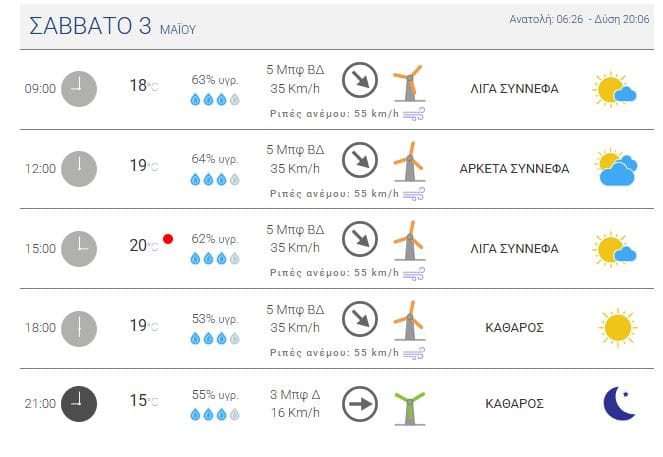Click the green windmill icon at 21:00
This screenshot has height=457, width=663.
410,408
